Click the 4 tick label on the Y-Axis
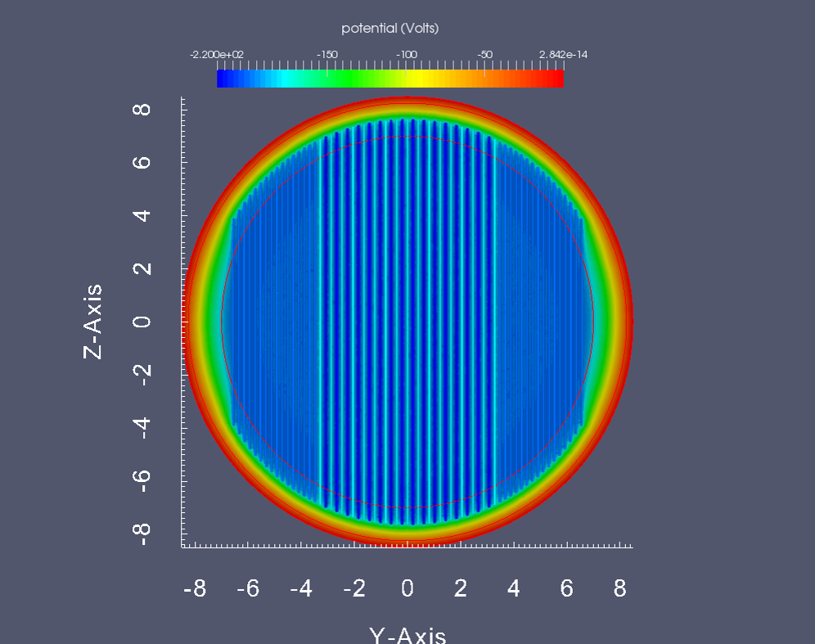The image size is (815, 644). (x=513, y=588)
